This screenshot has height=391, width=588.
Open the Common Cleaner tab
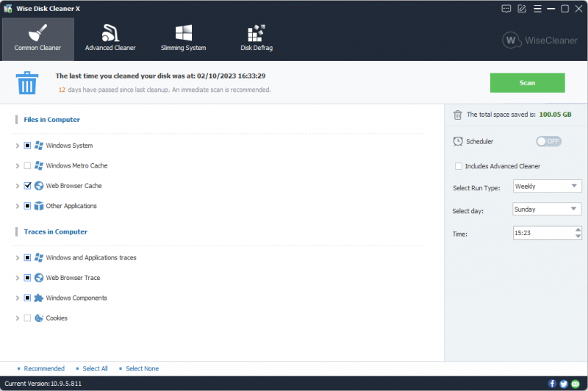(37, 39)
